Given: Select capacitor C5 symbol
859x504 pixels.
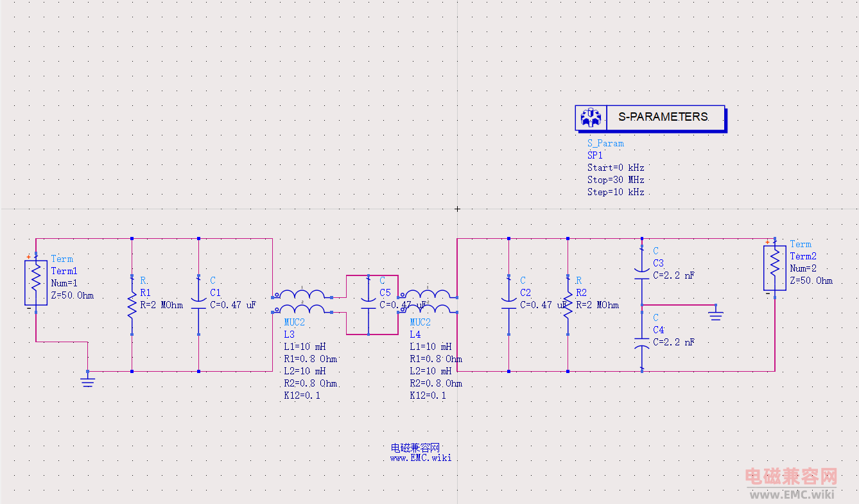Looking at the screenshot, I should tap(369, 305).
